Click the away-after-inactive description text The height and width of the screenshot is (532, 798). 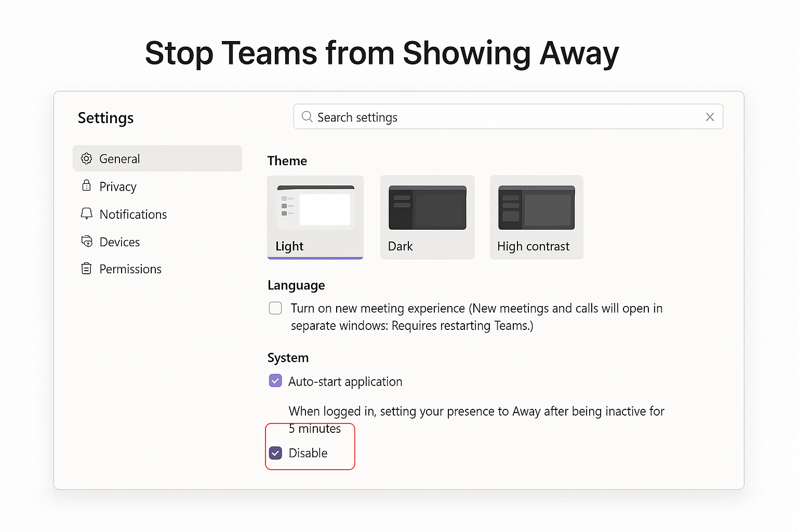[476, 420]
